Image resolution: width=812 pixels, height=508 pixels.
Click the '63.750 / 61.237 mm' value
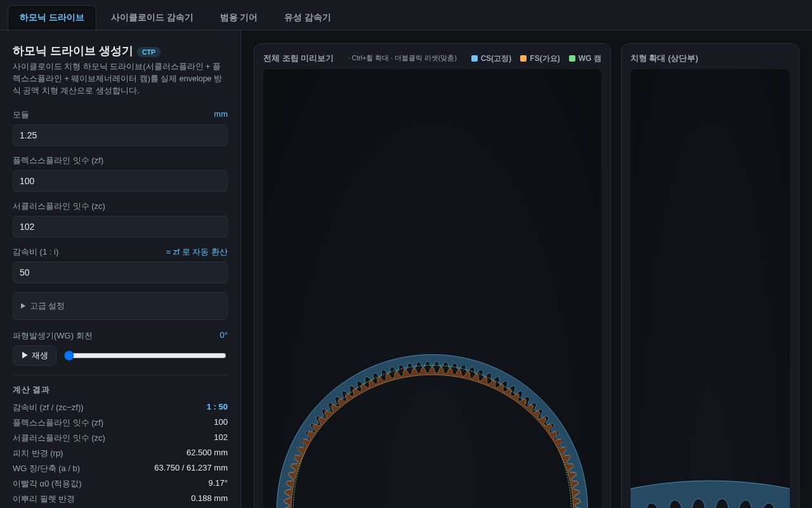point(191,468)
